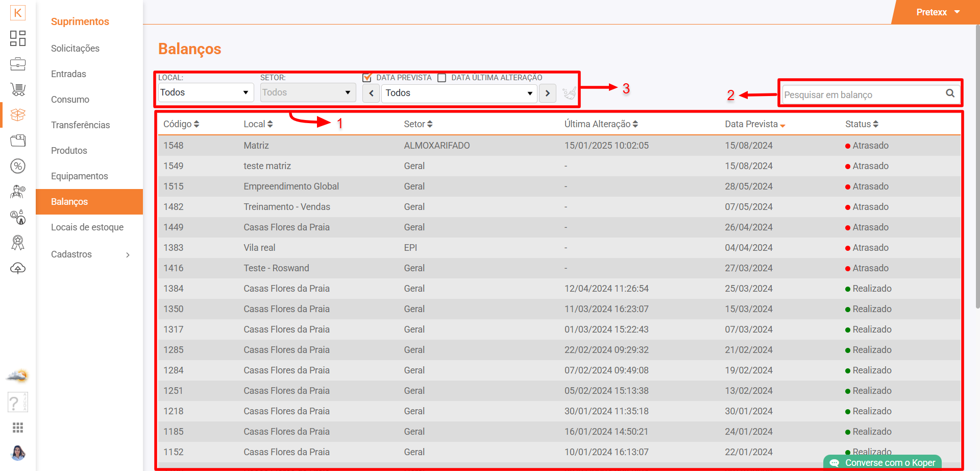This screenshot has width=980, height=471.
Task: Click the percent badge icon in sidebar
Action: 18,166
